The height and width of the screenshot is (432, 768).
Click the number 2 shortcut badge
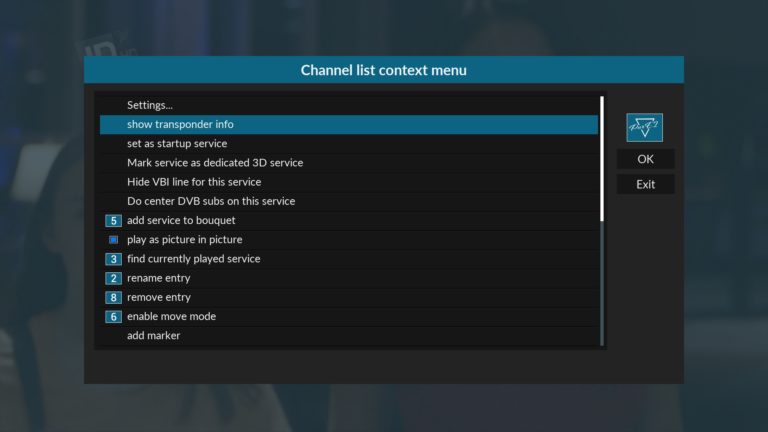click(113, 278)
